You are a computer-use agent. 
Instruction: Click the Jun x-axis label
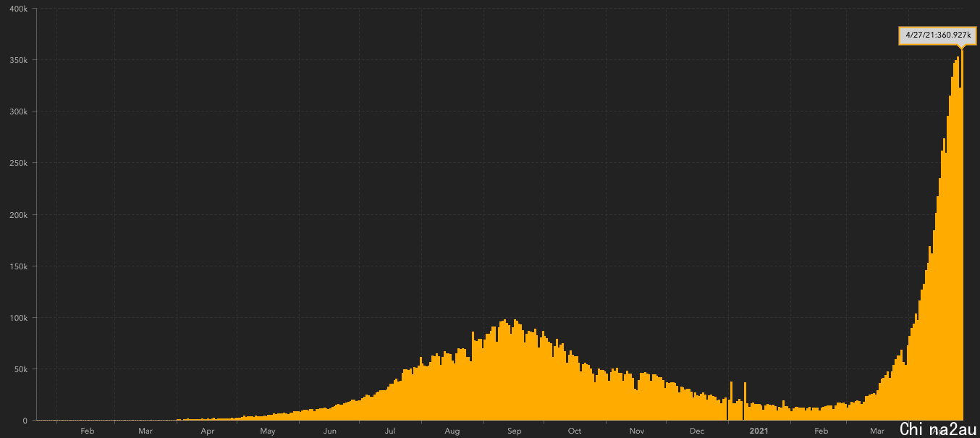(330, 431)
